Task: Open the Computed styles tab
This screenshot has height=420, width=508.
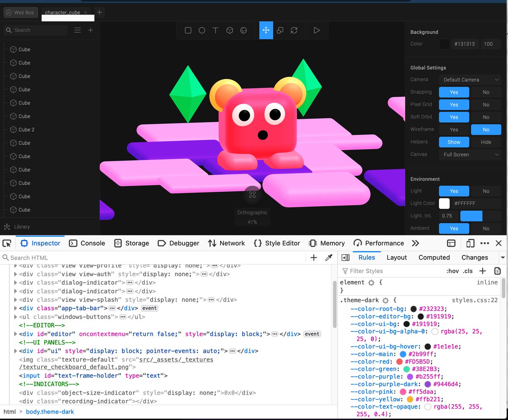Action: [x=434, y=257]
